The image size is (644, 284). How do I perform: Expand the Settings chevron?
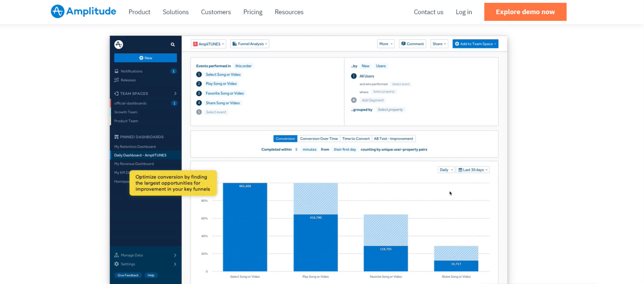point(175,264)
